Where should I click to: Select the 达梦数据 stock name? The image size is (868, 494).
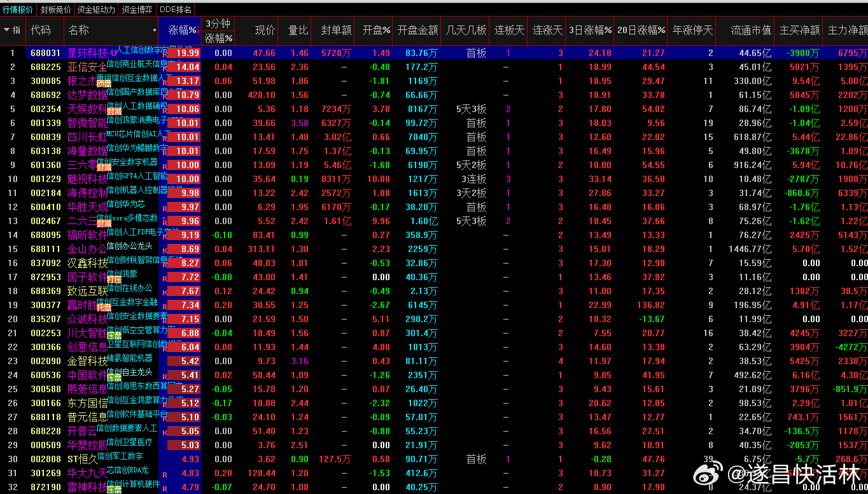(x=88, y=95)
